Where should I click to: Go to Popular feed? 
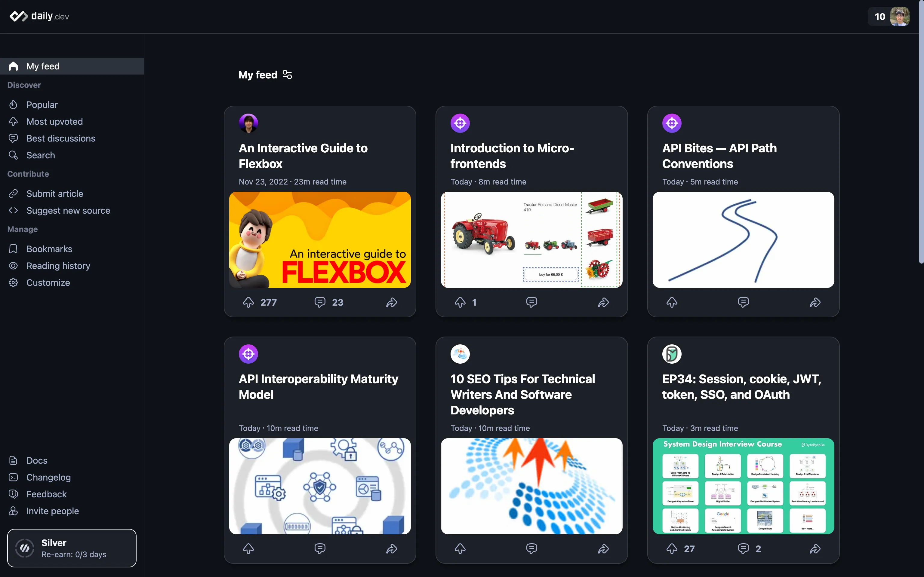pyautogui.click(x=42, y=105)
